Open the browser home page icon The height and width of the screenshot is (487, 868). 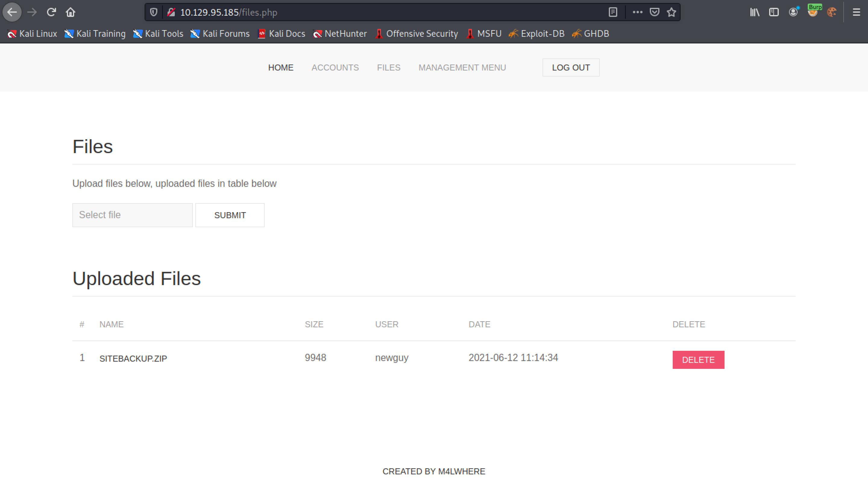(x=71, y=12)
